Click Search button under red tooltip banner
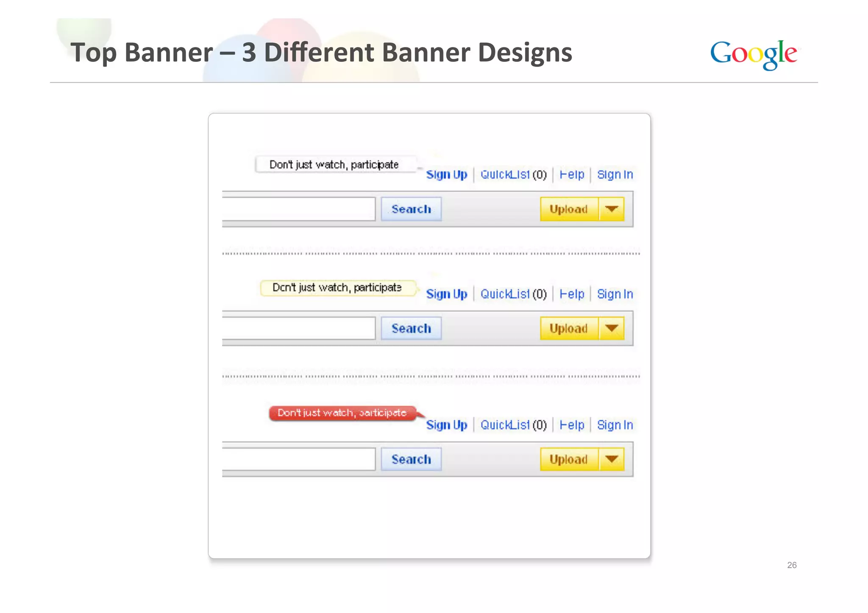This screenshot has width=868, height=613. point(411,459)
